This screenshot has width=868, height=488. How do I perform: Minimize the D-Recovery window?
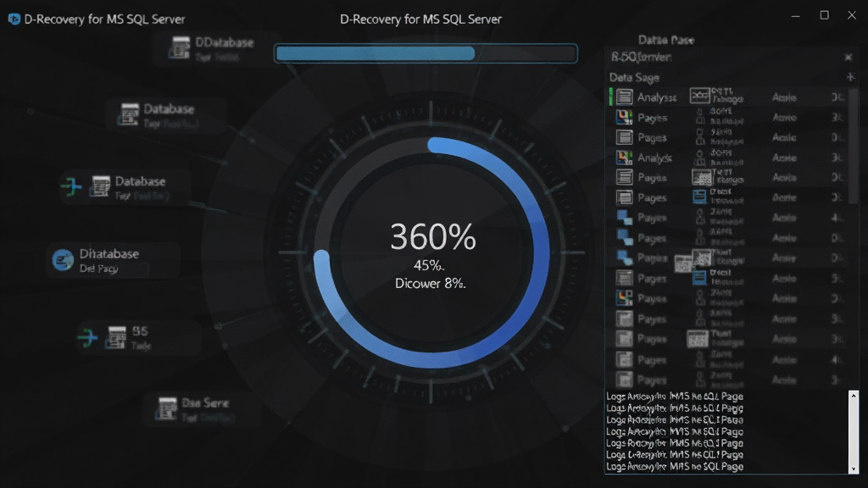[x=795, y=16]
